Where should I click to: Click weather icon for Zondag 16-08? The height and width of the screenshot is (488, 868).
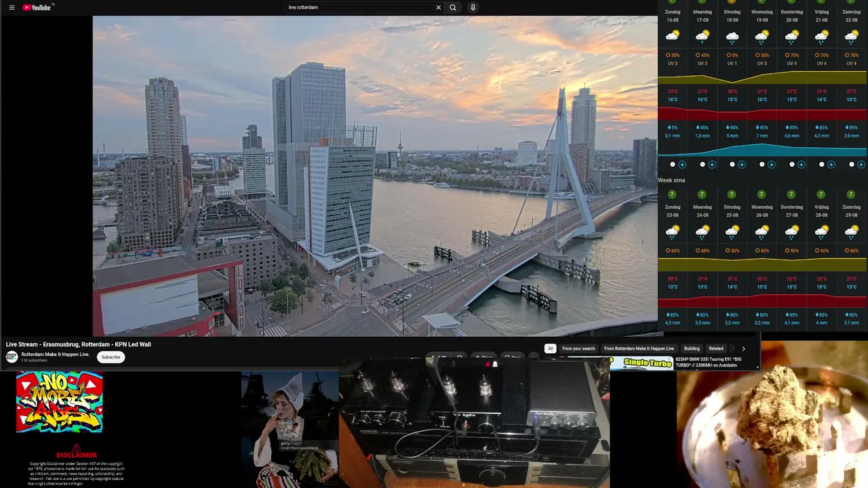[673, 35]
